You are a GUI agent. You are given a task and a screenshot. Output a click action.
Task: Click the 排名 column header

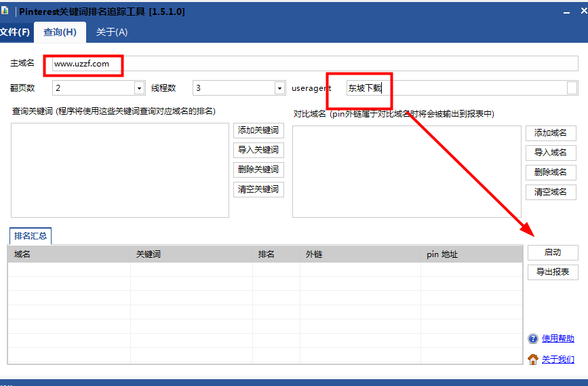[276, 254]
